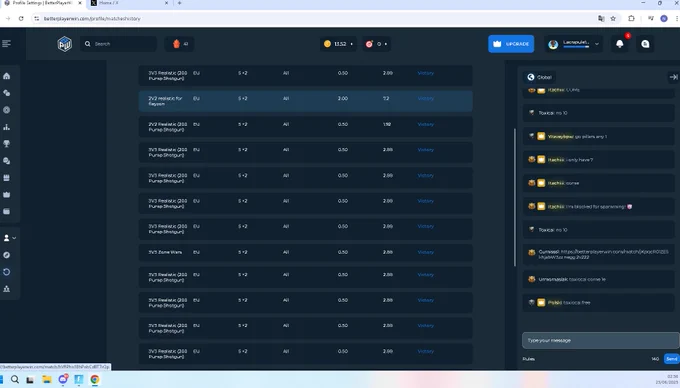Click the browser address bar URL
680x388 pixels.
click(92, 19)
